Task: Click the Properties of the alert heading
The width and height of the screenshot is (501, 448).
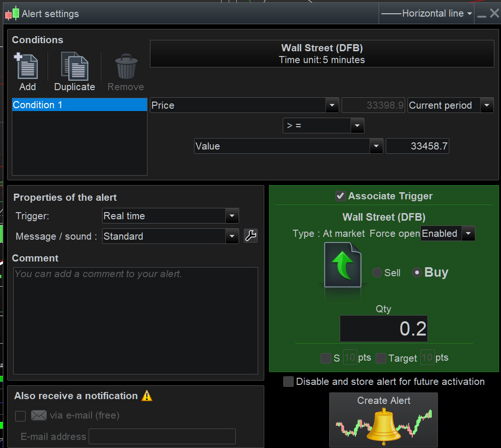Action: 65,197
